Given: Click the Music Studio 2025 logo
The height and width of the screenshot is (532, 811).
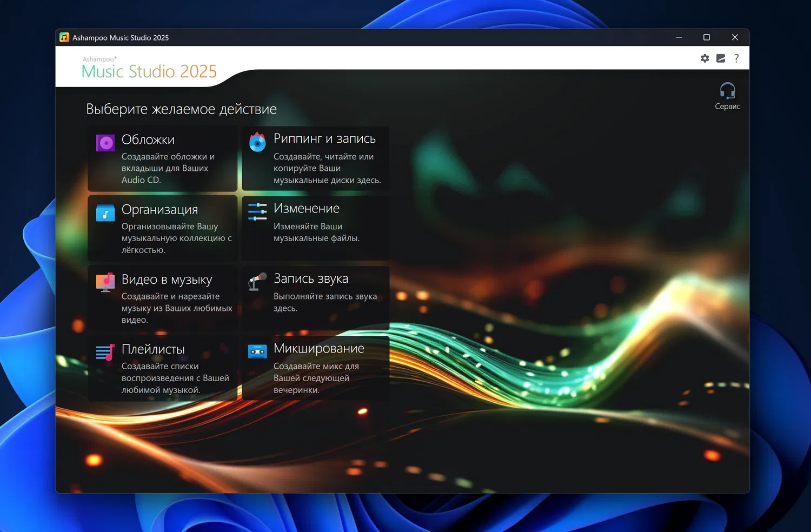Looking at the screenshot, I should coord(149,68).
